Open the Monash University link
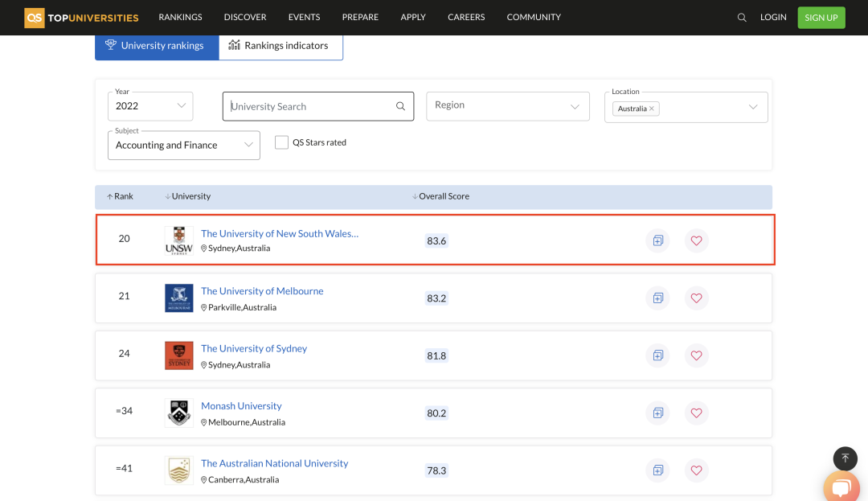Screen dimensions: 868x501 point(241,406)
